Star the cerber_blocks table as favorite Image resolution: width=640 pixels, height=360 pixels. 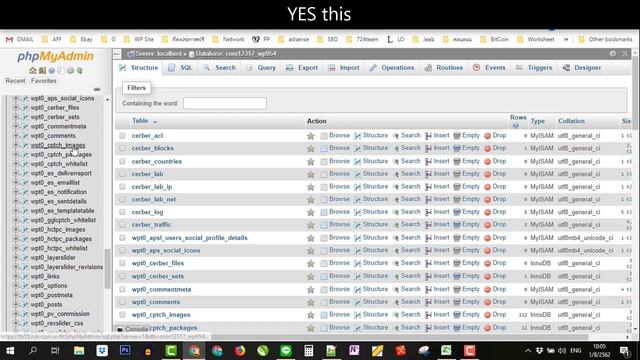[311, 149]
